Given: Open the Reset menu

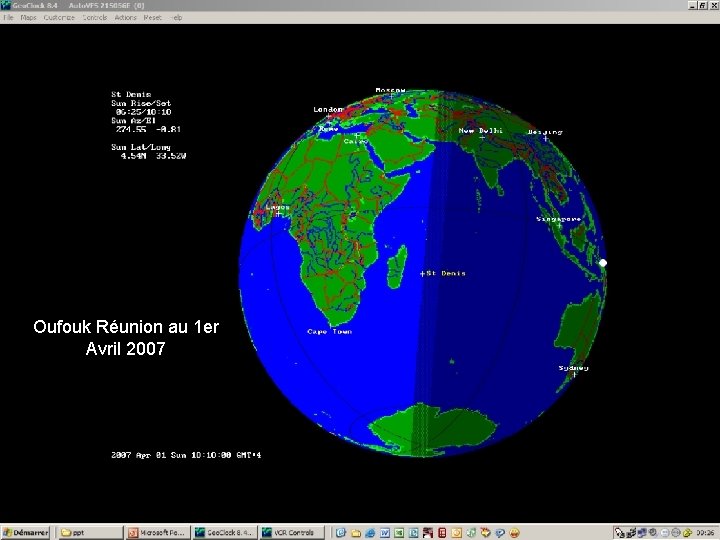Looking at the screenshot, I should tap(152, 17).
